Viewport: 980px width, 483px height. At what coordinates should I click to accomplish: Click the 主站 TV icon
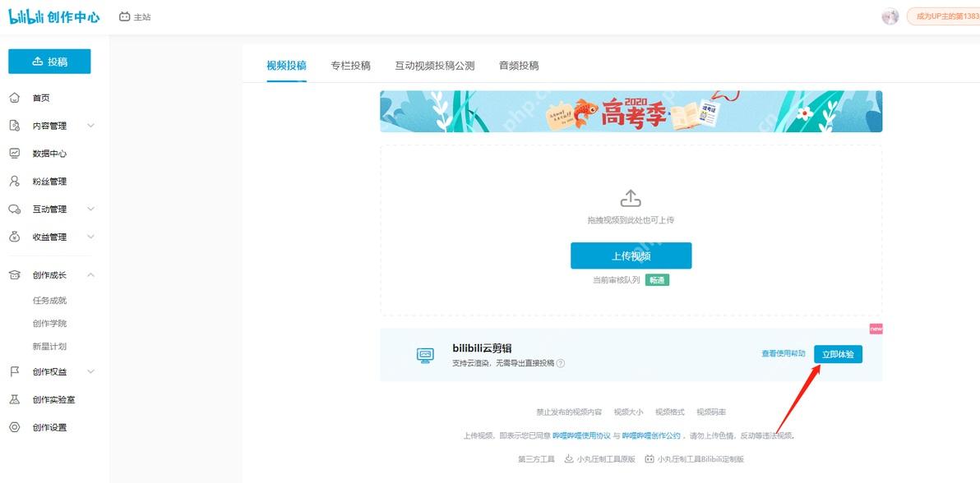pyautogui.click(x=124, y=17)
